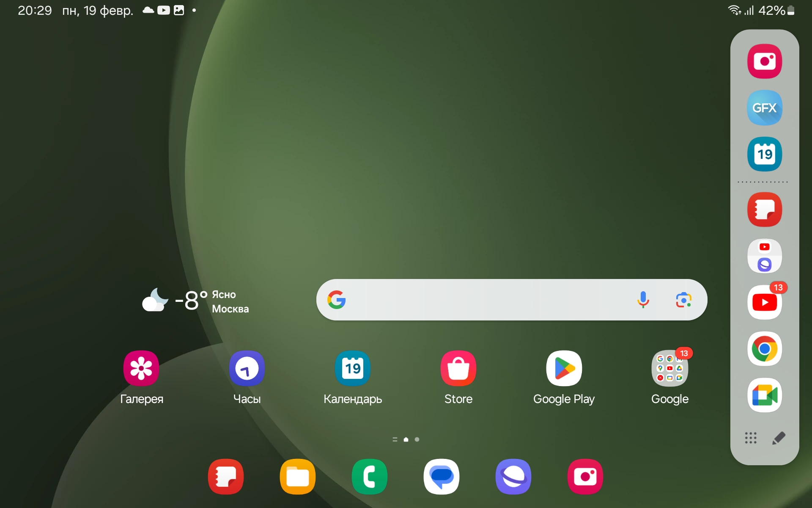Launch Phone dialer from the dock
The width and height of the screenshot is (812, 508).
pyautogui.click(x=369, y=477)
